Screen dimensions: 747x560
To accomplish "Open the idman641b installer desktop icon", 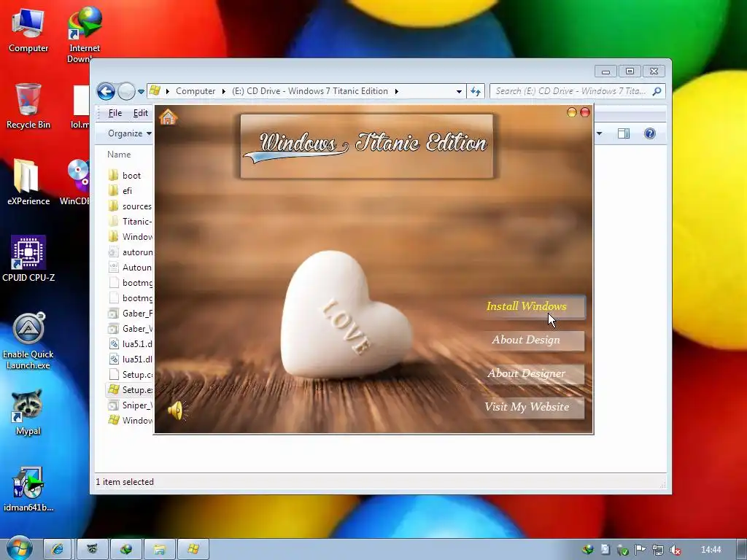I will click(28, 489).
